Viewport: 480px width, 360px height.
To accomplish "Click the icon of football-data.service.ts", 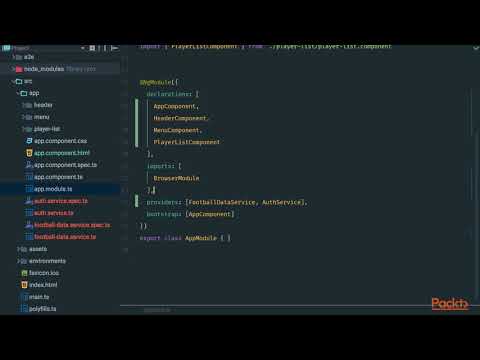I will point(29,237).
